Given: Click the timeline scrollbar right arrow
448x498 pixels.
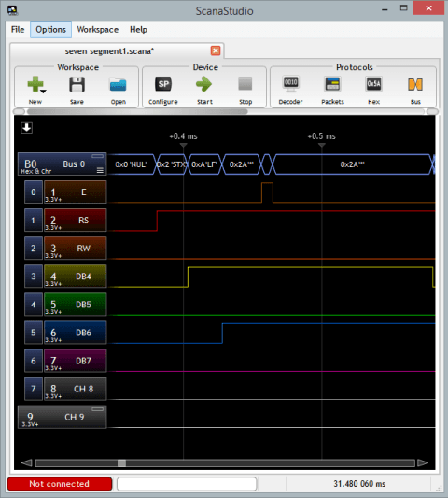Looking at the screenshot, I should tap(423, 462).
